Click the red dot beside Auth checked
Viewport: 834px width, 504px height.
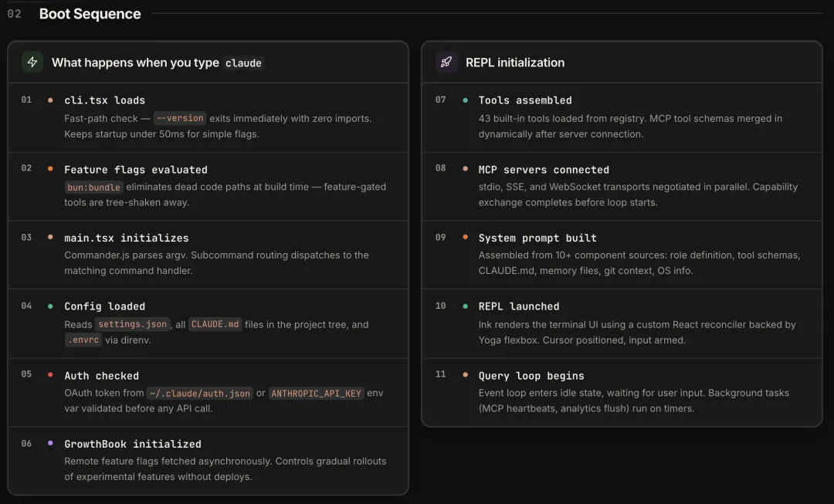(x=50, y=375)
